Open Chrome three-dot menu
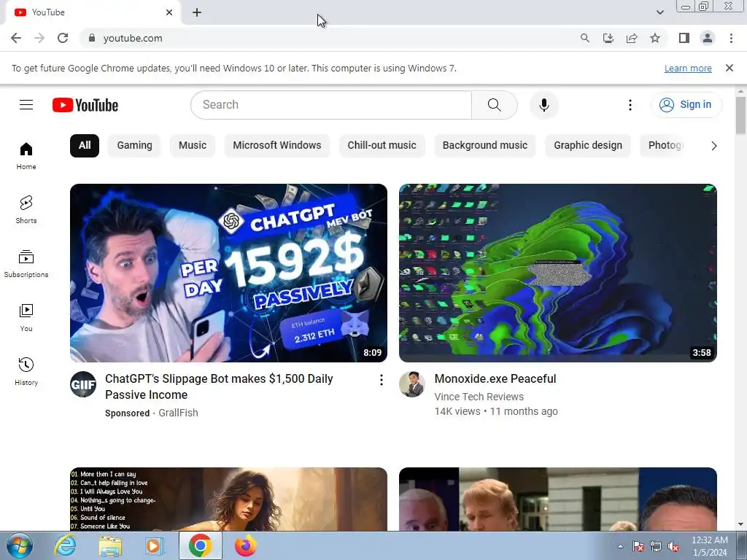 click(731, 38)
